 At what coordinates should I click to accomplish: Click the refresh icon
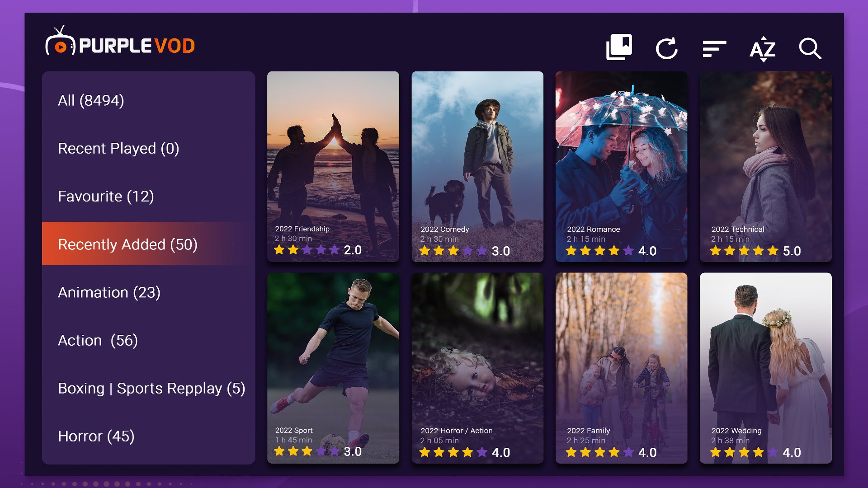click(666, 48)
